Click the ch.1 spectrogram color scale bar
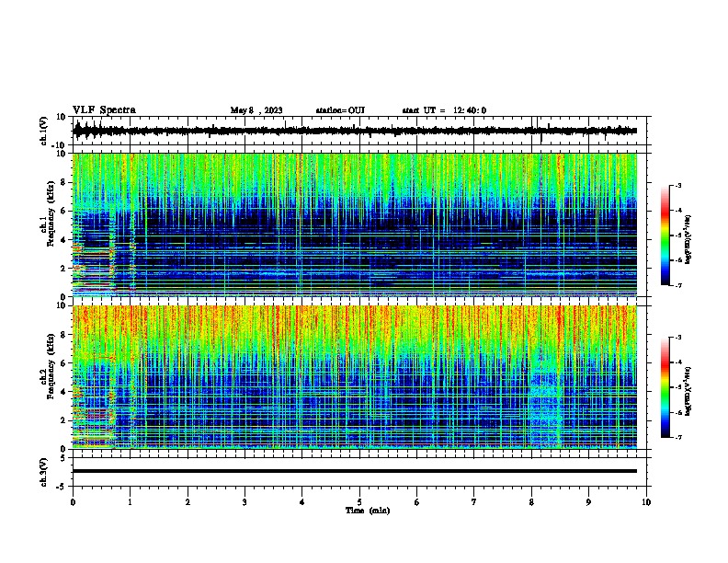Screen dimensions: 728x563 (x=665, y=236)
